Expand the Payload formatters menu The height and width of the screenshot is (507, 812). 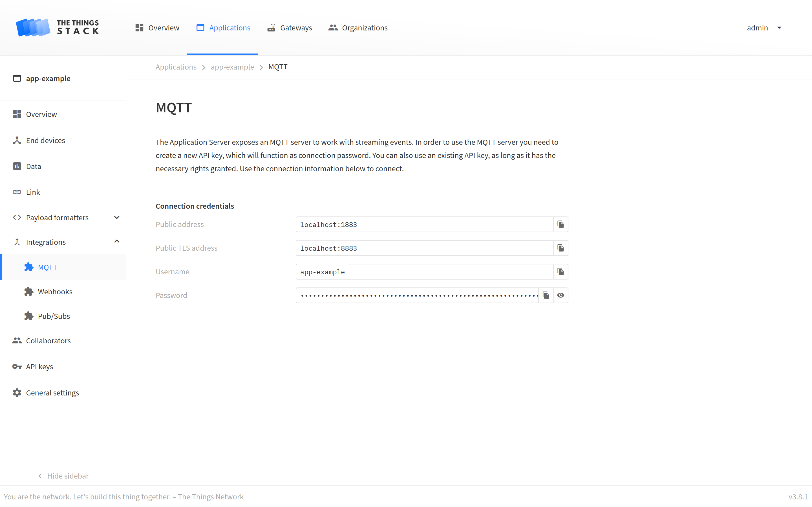116,217
